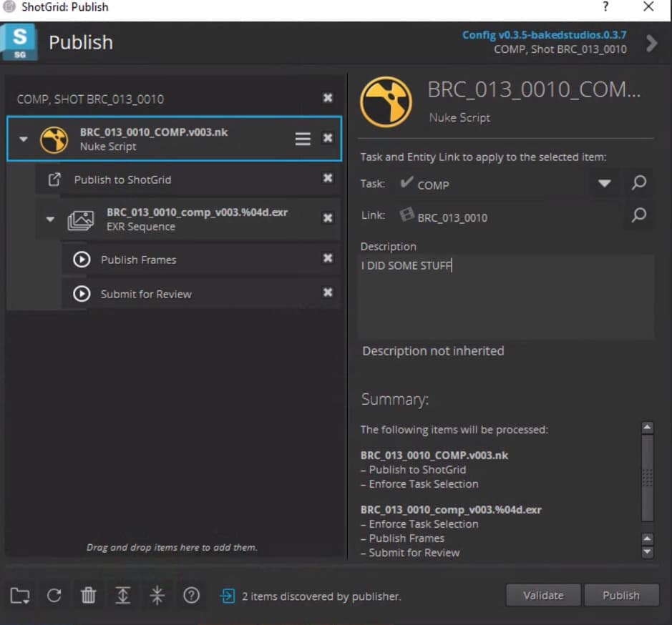Open help via question mark icon

(191, 595)
